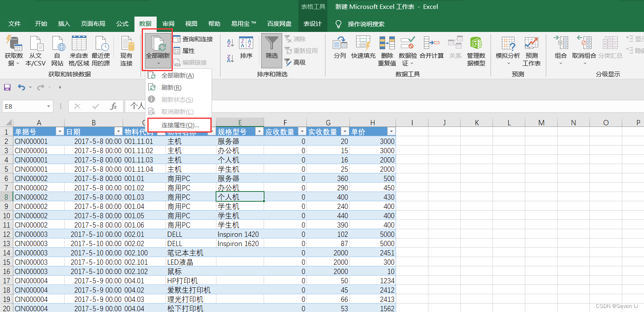Switch to the 插入 tab

64,24
